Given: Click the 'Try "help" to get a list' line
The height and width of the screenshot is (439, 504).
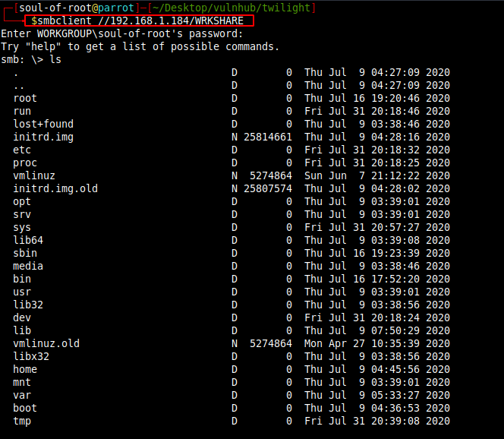Looking at the screenshot, I should tap(140, 47).
